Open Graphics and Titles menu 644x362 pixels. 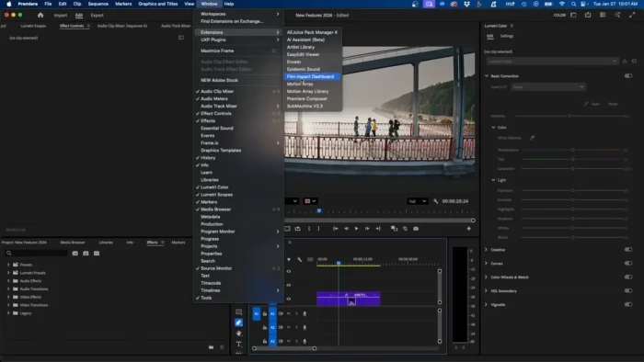point(157,4)
